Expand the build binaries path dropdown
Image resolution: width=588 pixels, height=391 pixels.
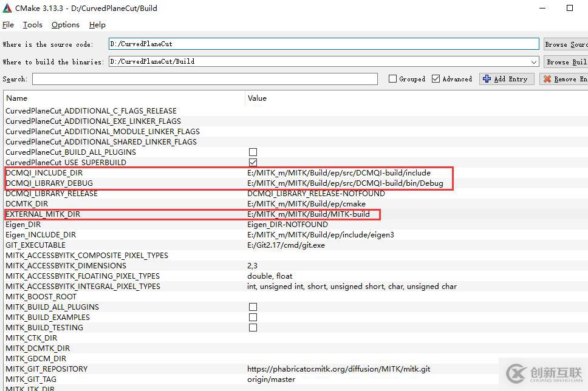click(533, 62)
